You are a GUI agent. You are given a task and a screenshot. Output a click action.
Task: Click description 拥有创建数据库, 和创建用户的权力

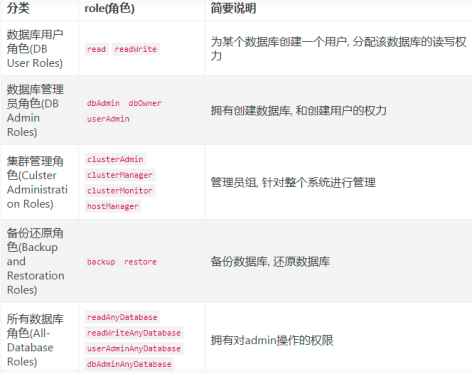[x=298, y=110]
